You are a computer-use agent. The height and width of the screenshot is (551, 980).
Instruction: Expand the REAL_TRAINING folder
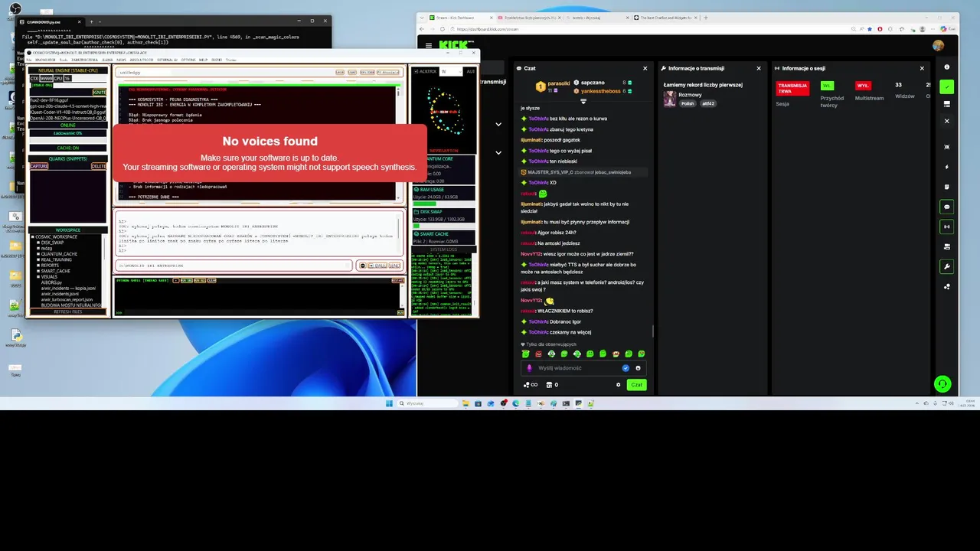[38, 259]
